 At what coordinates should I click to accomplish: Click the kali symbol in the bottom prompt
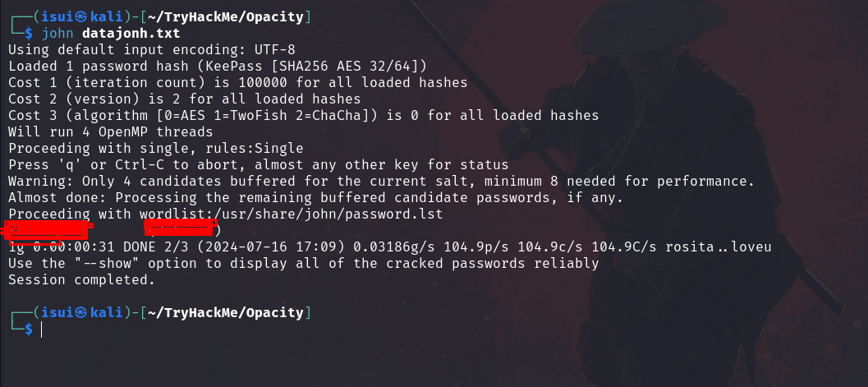(81, 312)
